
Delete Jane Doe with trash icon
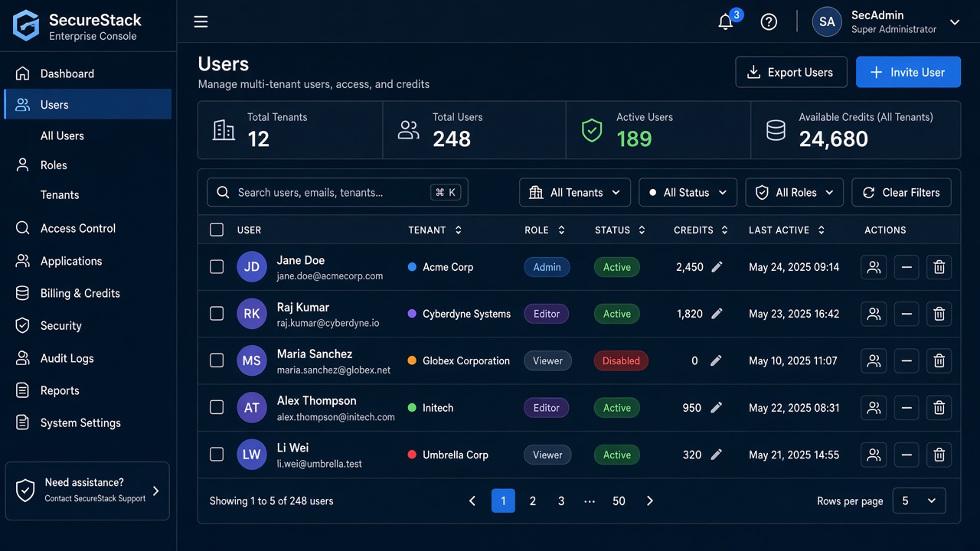939,267
